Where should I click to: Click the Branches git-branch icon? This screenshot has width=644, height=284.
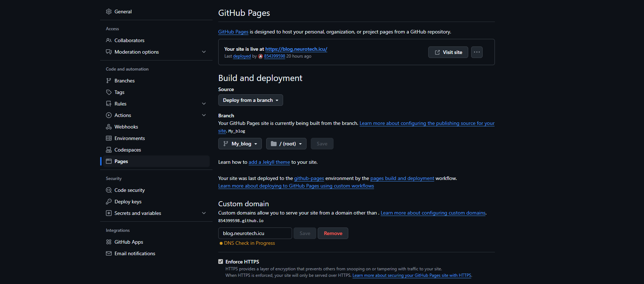click(x=109, y=81)
